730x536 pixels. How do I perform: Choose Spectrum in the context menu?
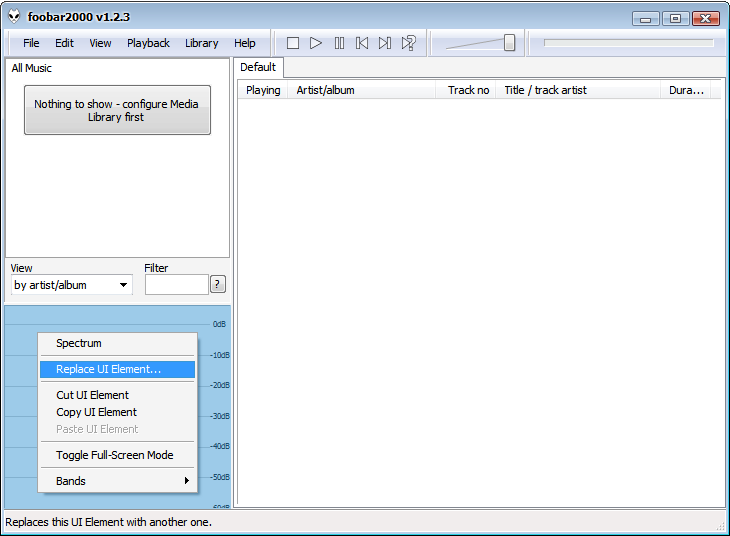coord(117,343)
